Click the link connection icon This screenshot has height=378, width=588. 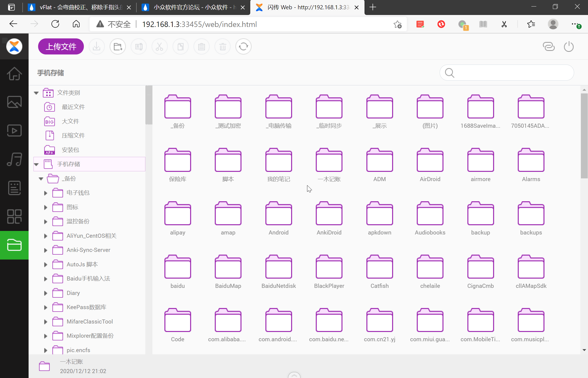tap(549, 47)
